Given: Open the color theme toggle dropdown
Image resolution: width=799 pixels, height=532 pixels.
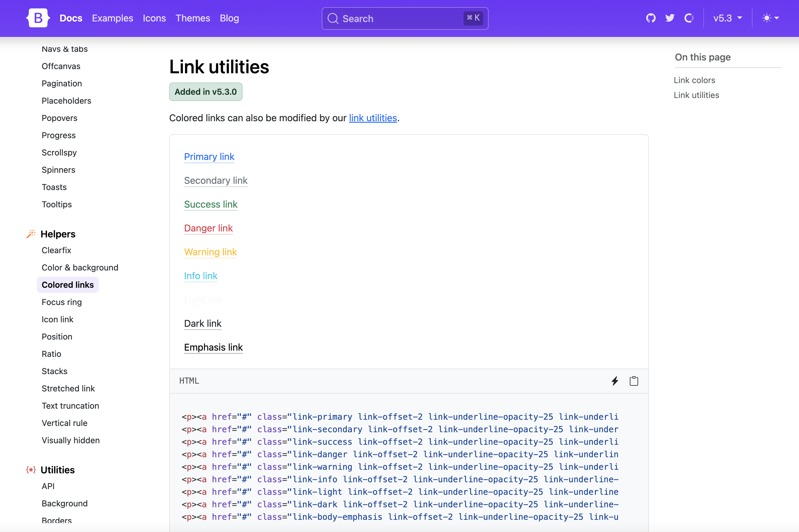Looking at the screenshot, I should pos(770,18).
